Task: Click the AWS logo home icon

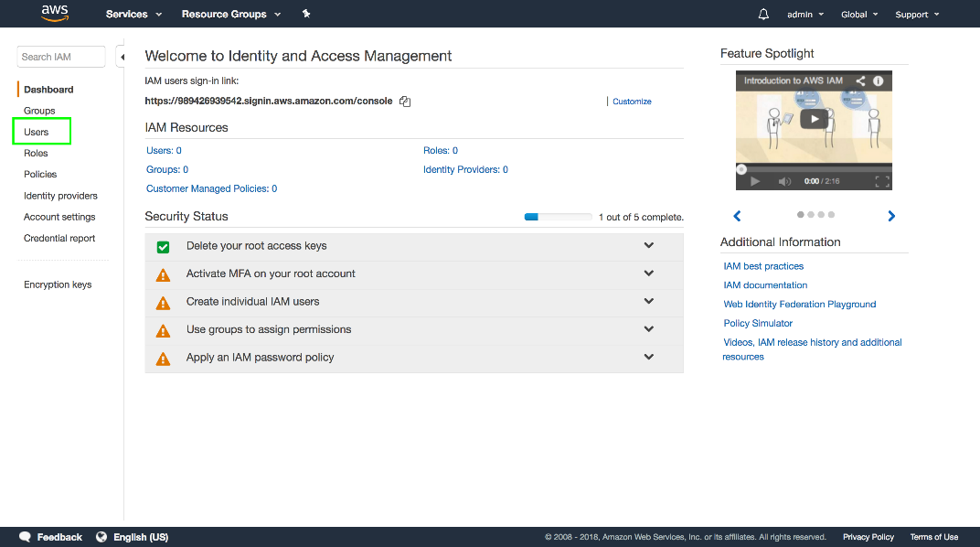Action: click(55, 14)
